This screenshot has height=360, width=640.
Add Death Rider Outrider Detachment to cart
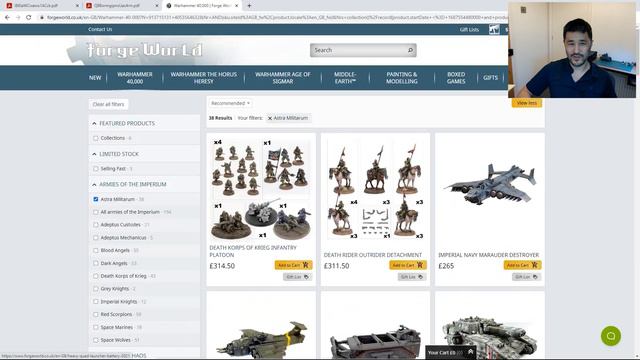pyautogui.click(x=408, y=265)
